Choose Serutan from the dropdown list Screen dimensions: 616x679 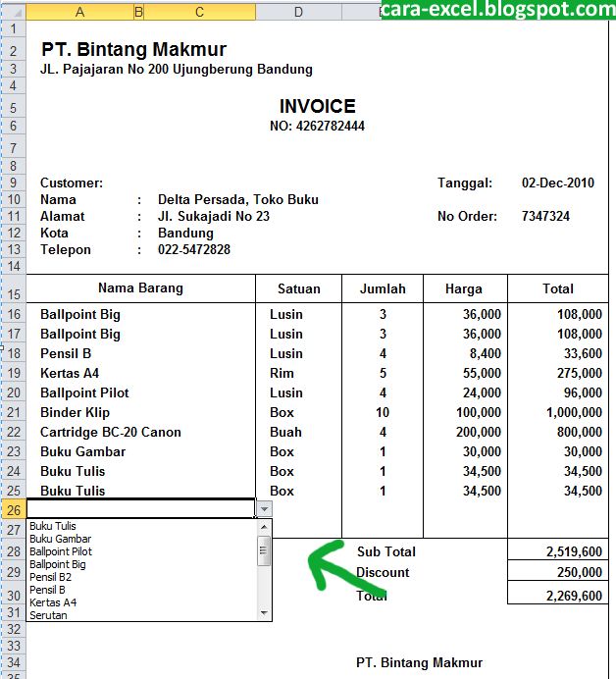[48, 615]
